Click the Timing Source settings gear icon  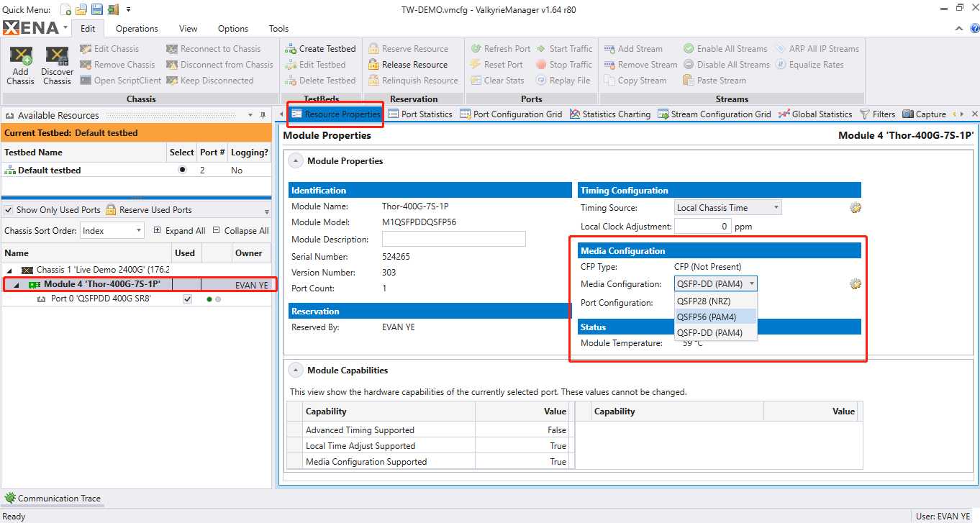click(856, 208)
